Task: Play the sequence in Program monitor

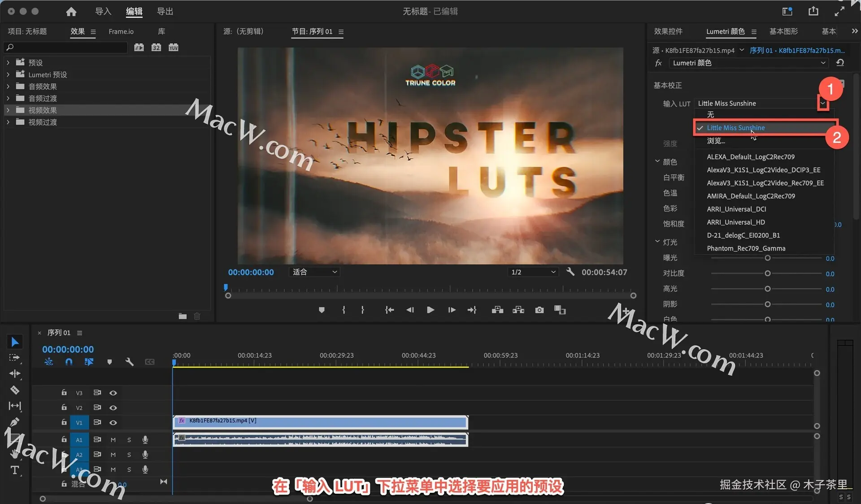Action: pyautogui.click(x=430, y=310)
